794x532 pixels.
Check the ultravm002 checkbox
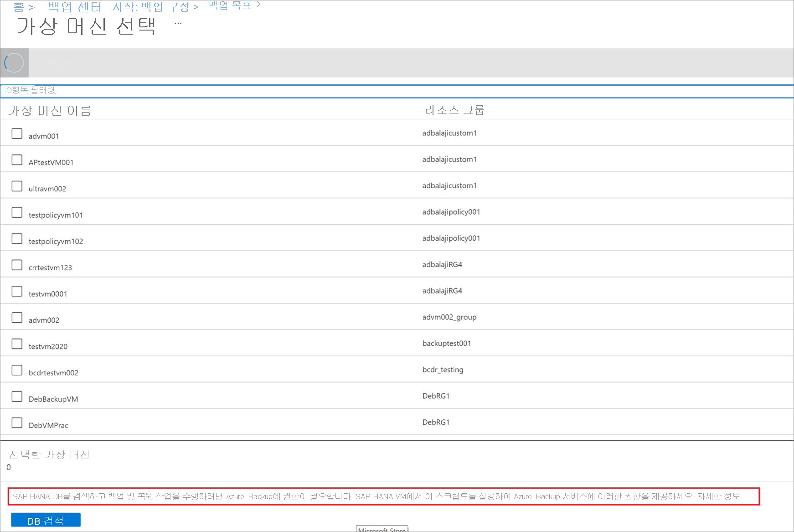coord(17,186)
